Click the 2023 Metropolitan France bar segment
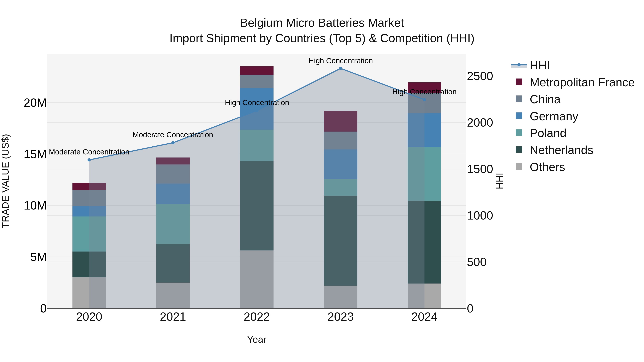The height and width of the screenshot is (362, 644). (340, 121)
